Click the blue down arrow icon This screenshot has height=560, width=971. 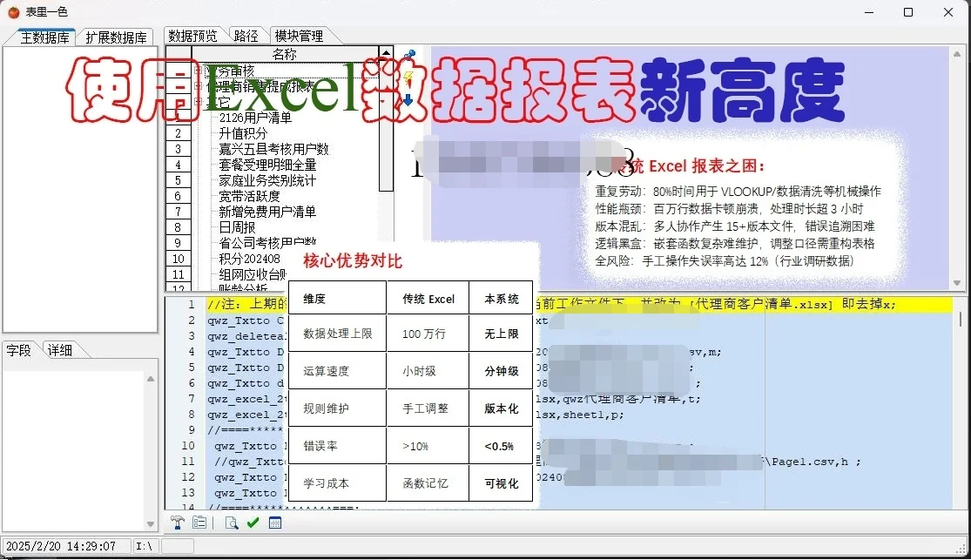pyautogui.click(x=408, y=100)
